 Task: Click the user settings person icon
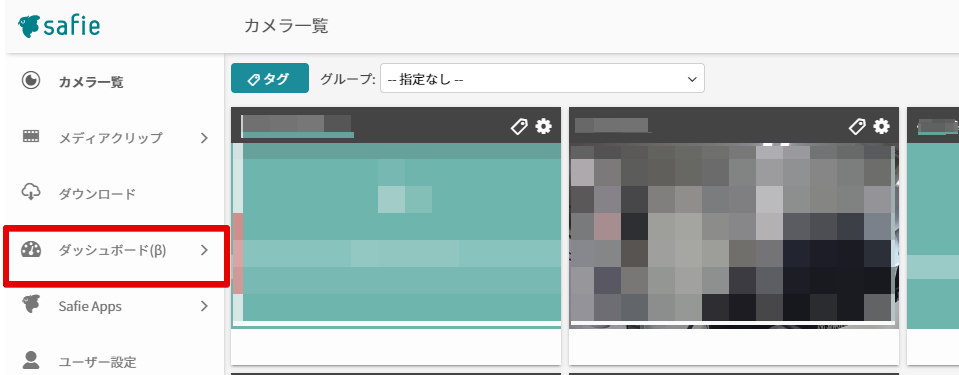pyautogui.click(x=31, y=360)
